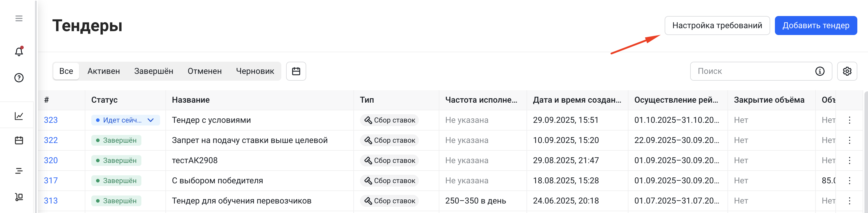Open the hamburger menu in sidebar
The image size is (868, 213).
[x=19, y=18]
